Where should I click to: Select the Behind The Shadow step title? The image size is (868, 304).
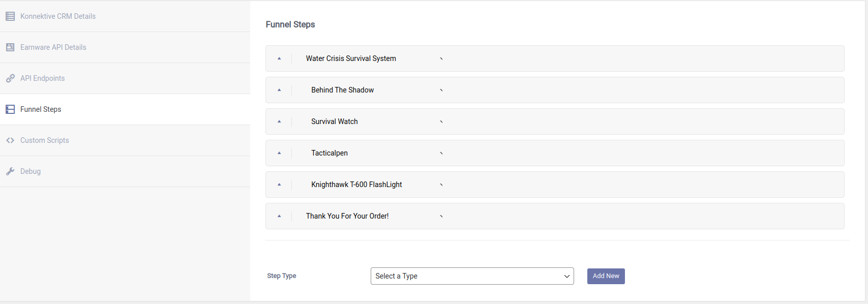point(342,90)
